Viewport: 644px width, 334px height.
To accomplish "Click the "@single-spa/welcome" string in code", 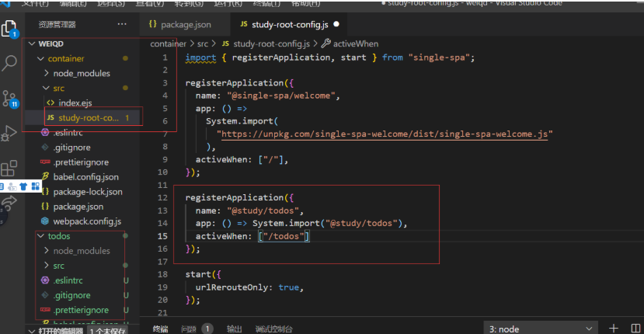I will tap(281, 96).
